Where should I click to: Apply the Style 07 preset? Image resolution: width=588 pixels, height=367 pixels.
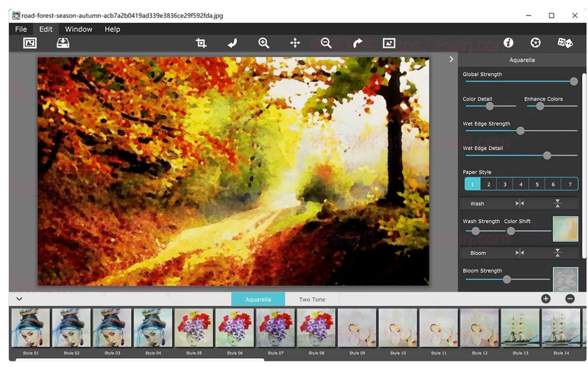pos(275,328)
